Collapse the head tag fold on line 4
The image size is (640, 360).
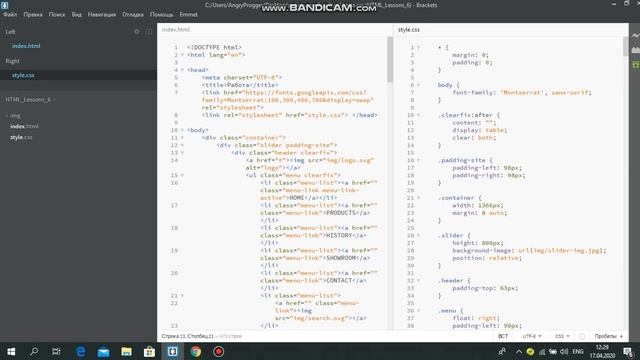click(182, 70)
